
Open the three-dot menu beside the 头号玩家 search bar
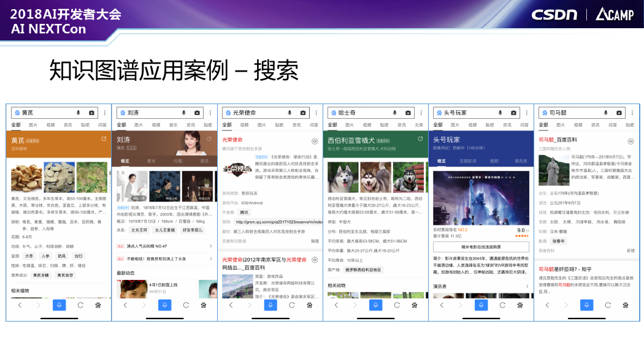[527, 113]
